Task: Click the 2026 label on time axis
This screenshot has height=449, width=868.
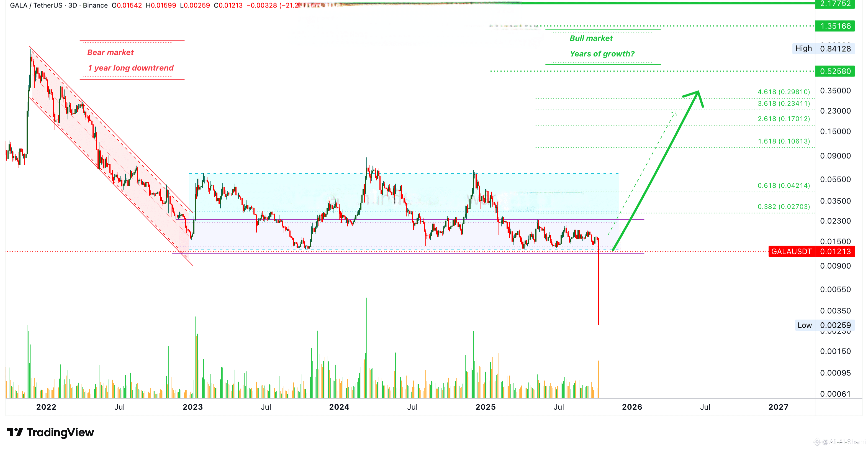Action: click(x=632, y=407)
